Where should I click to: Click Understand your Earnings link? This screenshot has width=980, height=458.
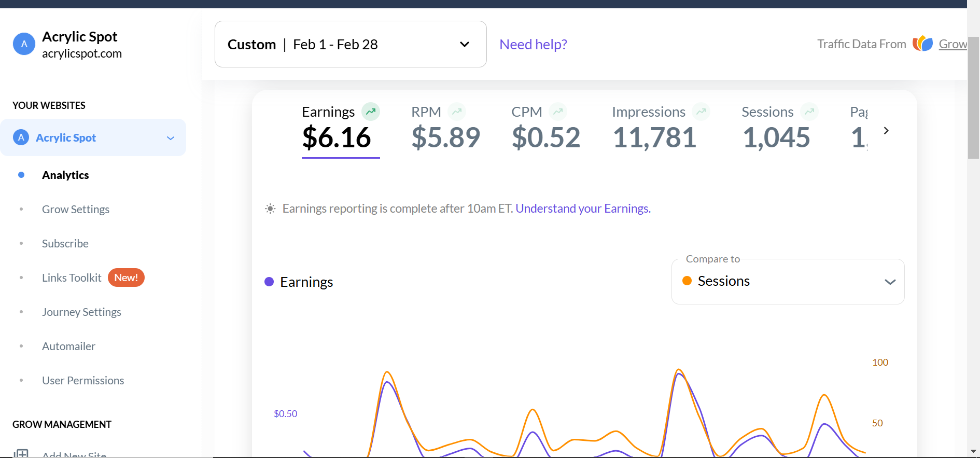pyautogui.click(x=583, y=209)
